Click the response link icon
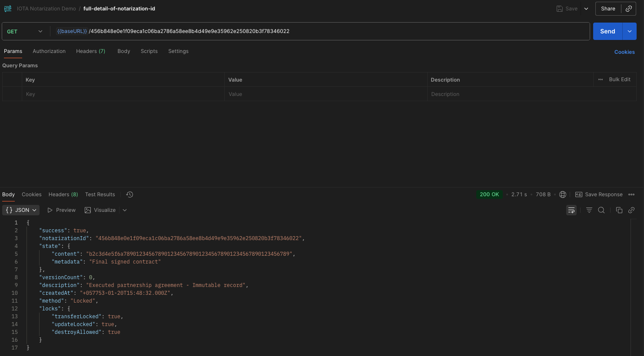Viewport: 644px width, 356px height. tap(631, 210)
